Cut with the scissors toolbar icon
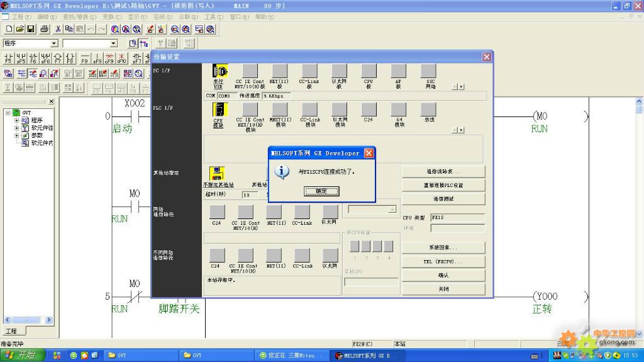644x362 pixels. 58,29
